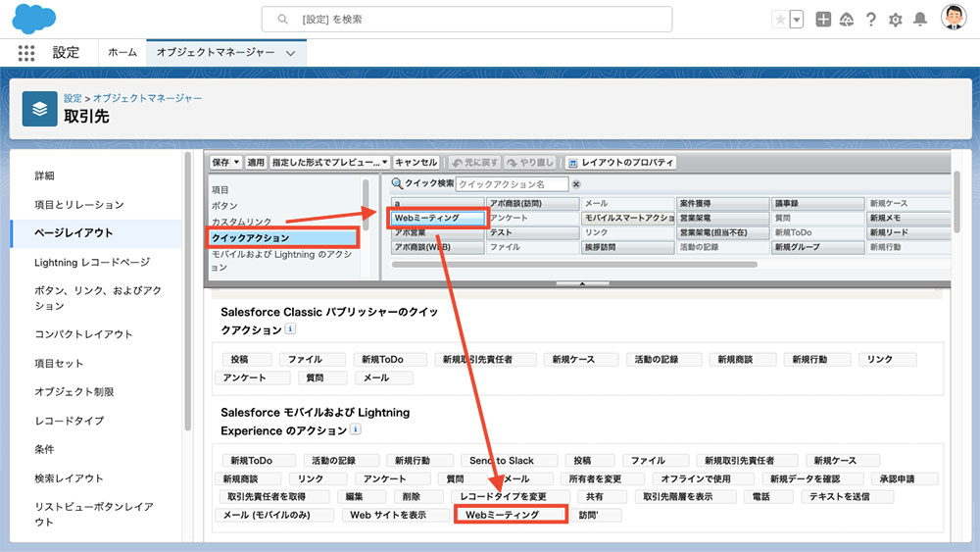Select Send to Slack action

510,461
